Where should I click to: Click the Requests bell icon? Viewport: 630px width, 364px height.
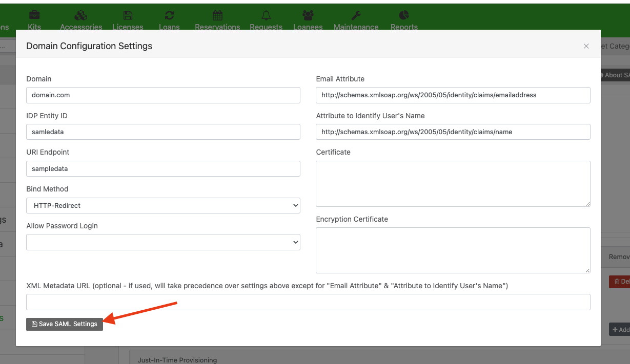pos(266,15)
